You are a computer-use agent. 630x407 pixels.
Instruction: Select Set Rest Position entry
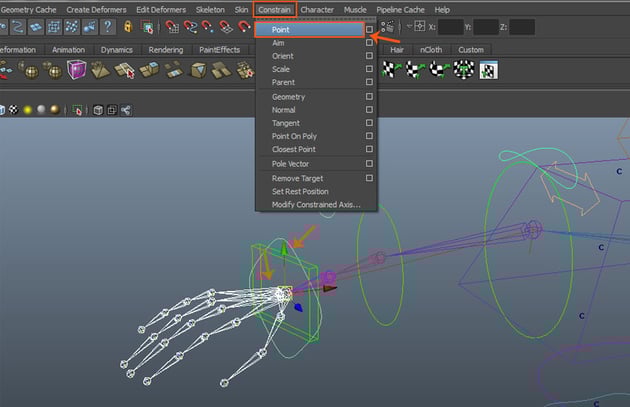tap(300, 191)
